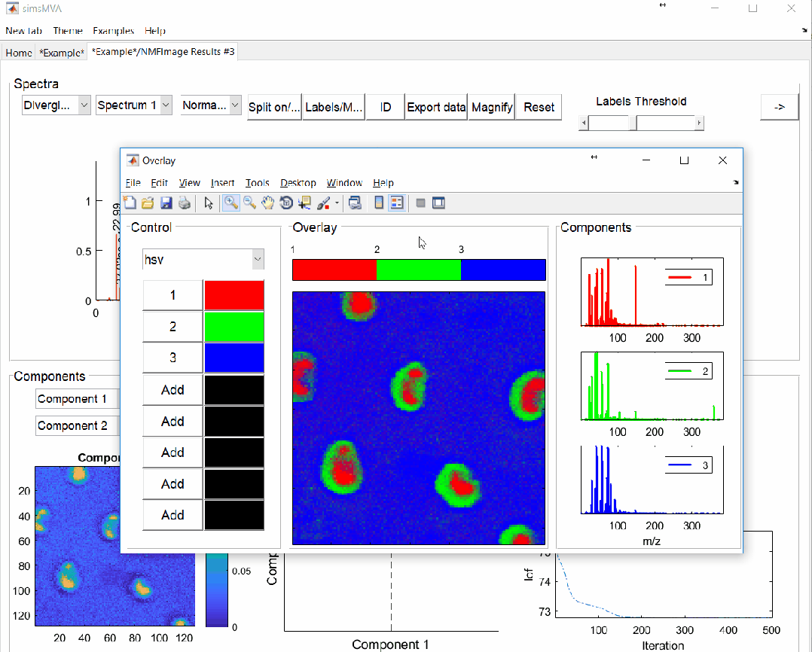Click the Link Plot icon

pyautogui.click(x=356, y=203)
